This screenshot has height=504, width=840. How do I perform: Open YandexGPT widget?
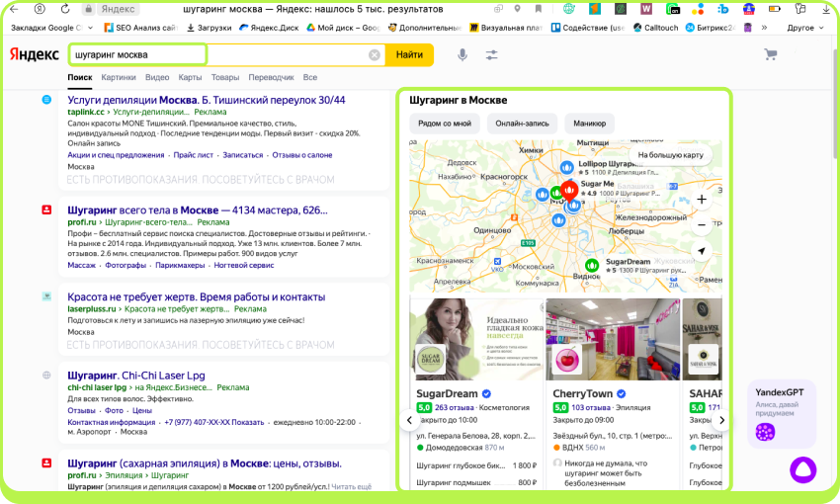tap(782, 413)
